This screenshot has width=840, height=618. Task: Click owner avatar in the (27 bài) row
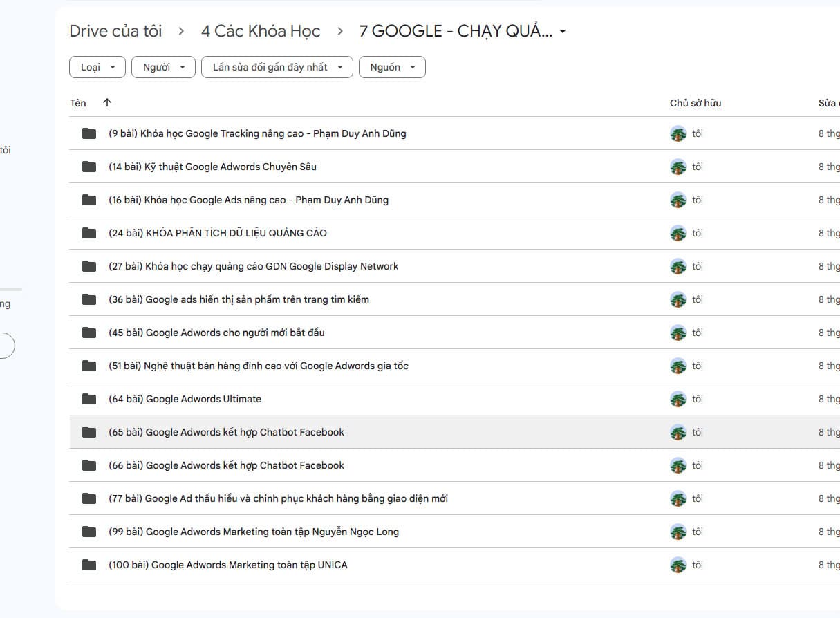point(678,266)
